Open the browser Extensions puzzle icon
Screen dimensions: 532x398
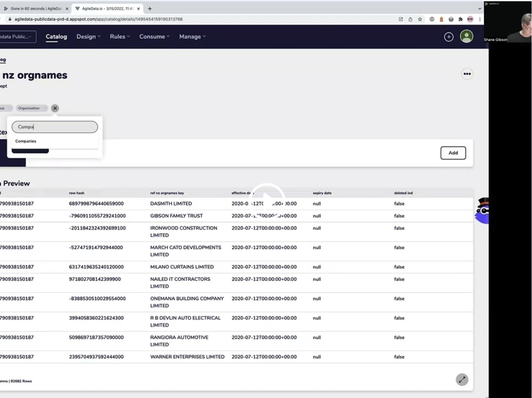tap(460, 19)
